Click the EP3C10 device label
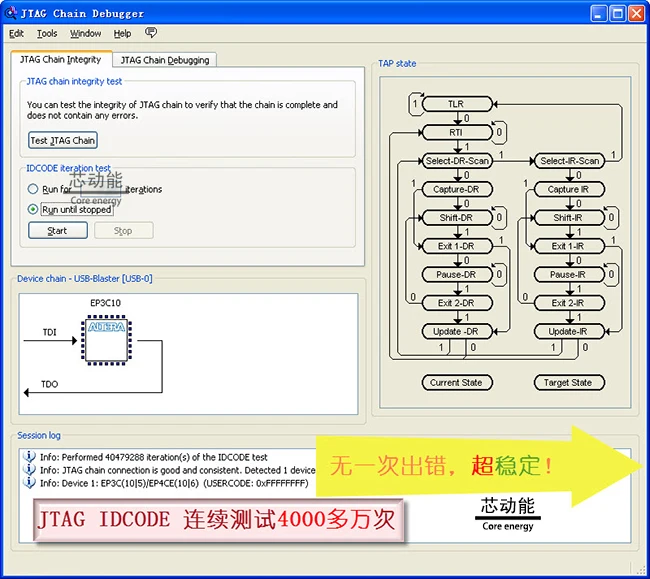The image size is (650, 579). pyautogui.click(x=105, y=303)
